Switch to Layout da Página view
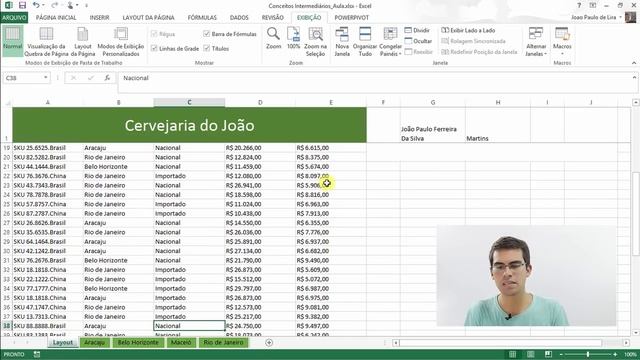The height and width of the screenshot is (360, 640). tap(83, 42)
